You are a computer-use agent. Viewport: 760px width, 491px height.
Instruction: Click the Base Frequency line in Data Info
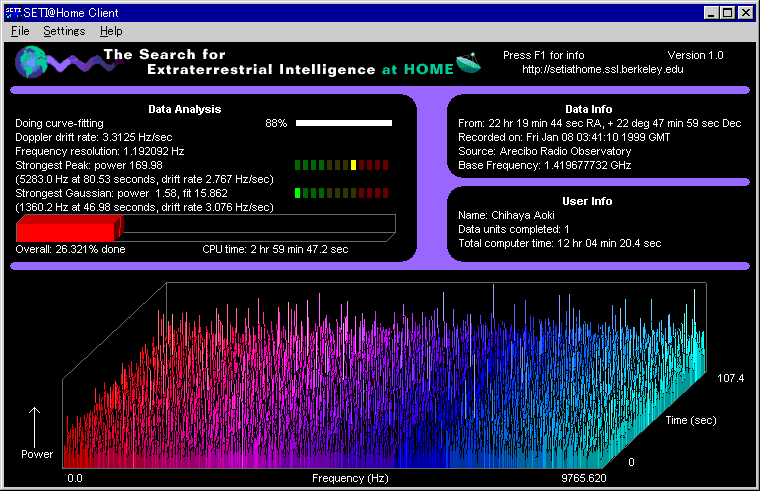pyautogui.click(x=547, y=164)
